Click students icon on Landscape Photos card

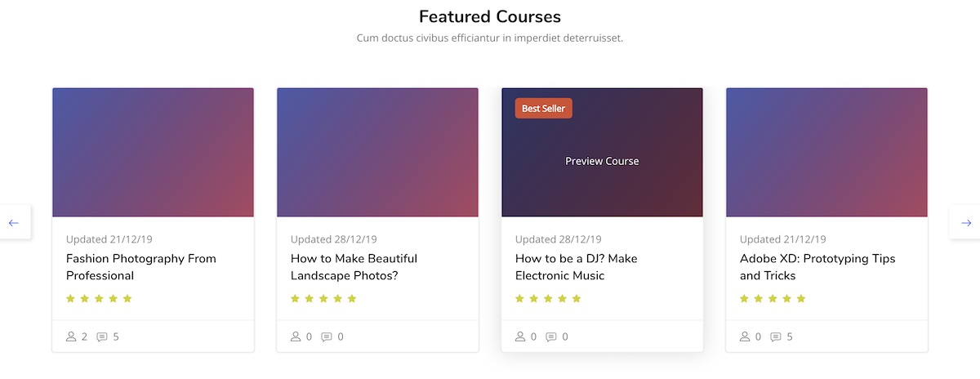[296, 337]
